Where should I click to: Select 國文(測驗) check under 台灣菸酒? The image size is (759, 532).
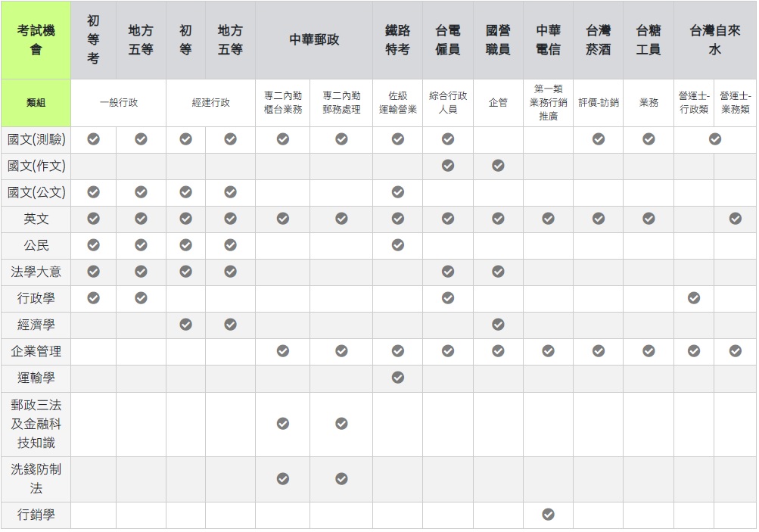point(599,139)
